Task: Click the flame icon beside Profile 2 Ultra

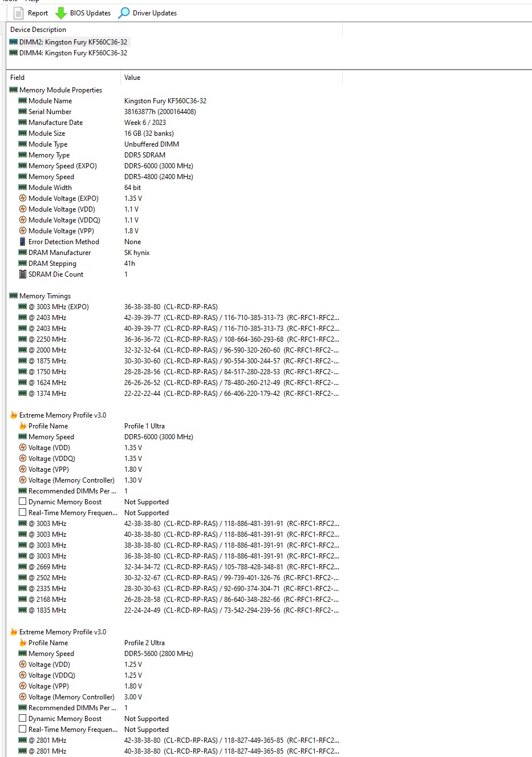Action: tap(23, 642)
